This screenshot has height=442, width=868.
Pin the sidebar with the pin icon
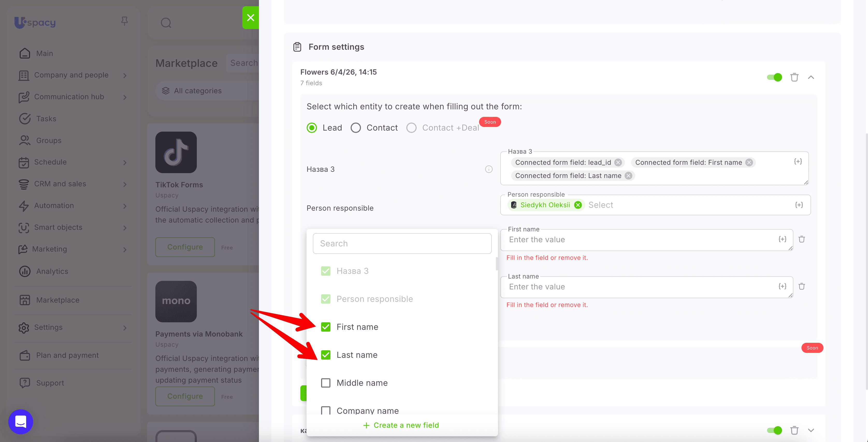point(124,21)
